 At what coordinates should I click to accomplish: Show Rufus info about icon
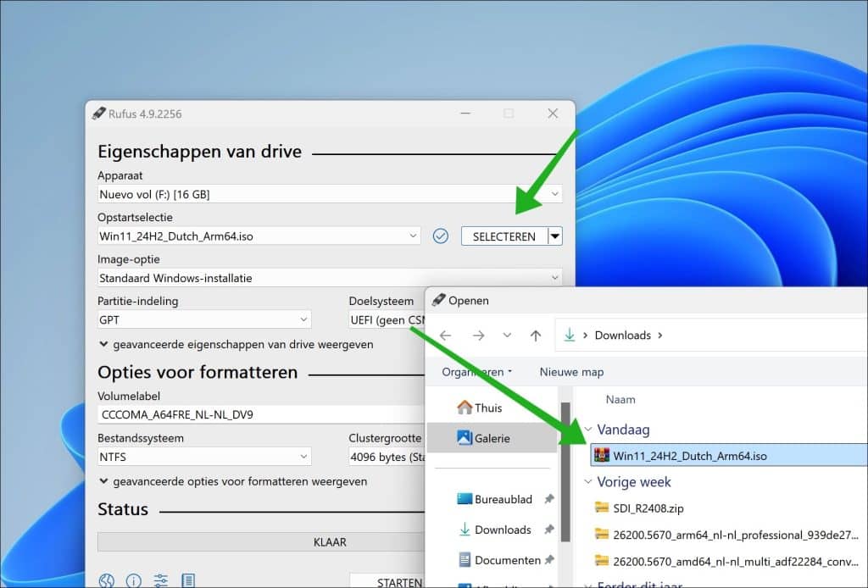[x=133, y=580]
